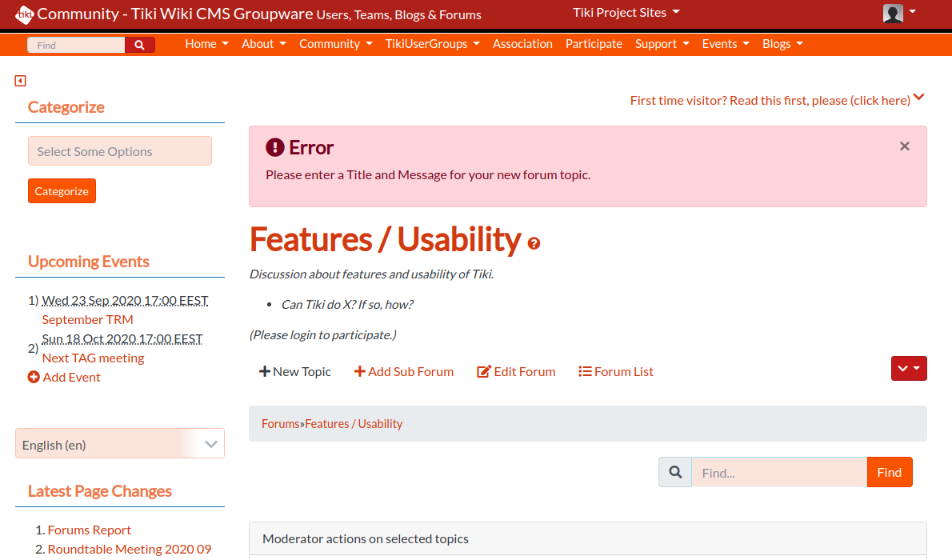
Task: Click the Wed 23 Sep 2020 17:00 EEST date
Action: coord(125,301)
